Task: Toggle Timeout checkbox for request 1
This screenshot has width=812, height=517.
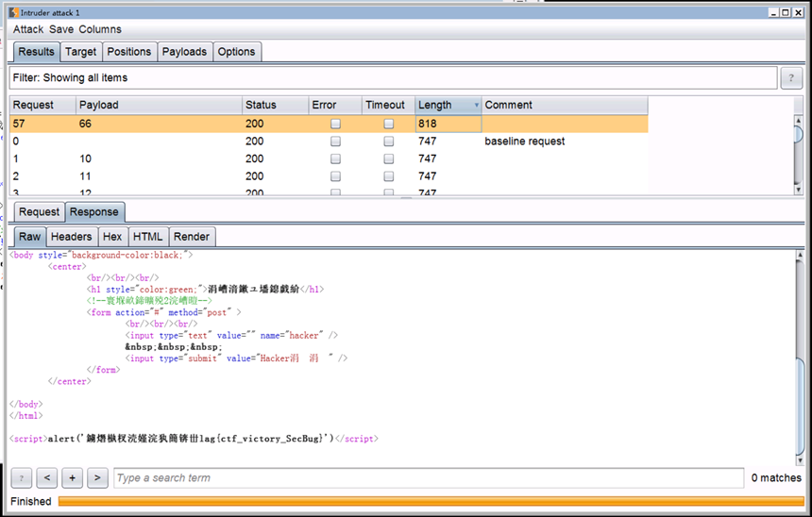Action: pyautogui.click(x=388, y=158)
